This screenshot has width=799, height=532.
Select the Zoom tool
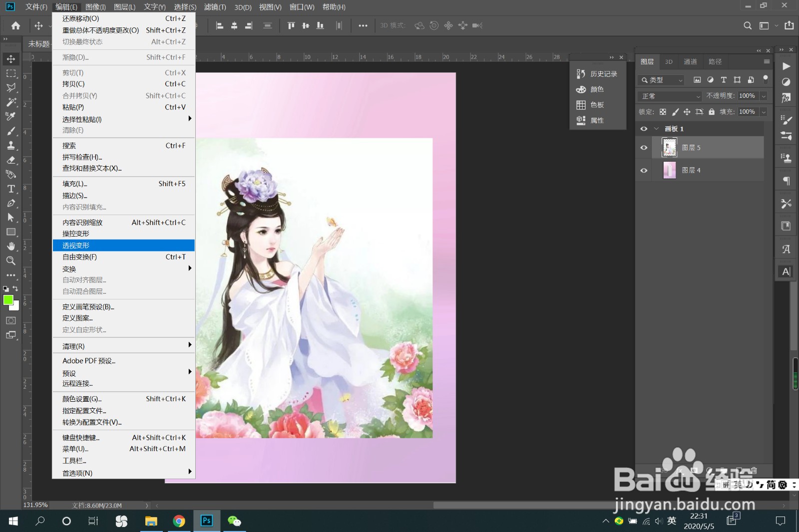click(x=10, y=261)
